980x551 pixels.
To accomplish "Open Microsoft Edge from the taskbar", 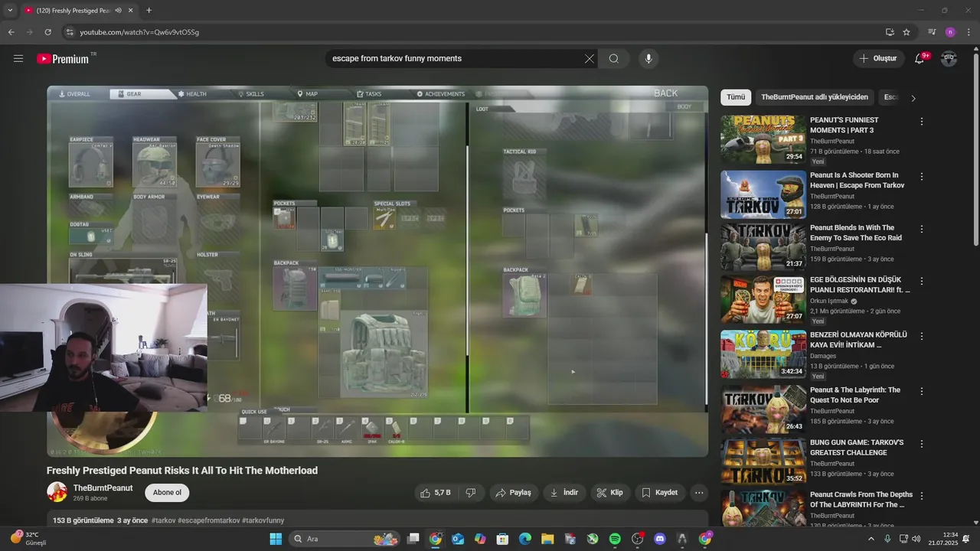I will [525, 539].
